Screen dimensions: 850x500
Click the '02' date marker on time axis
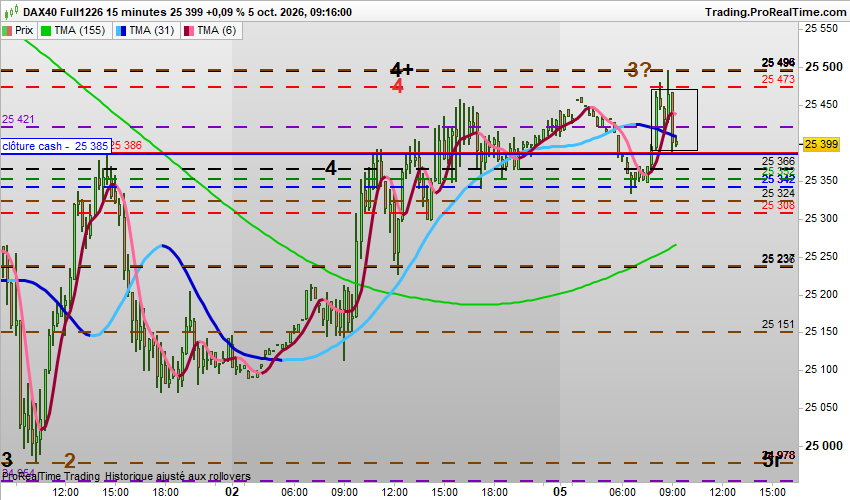(232, 491)
